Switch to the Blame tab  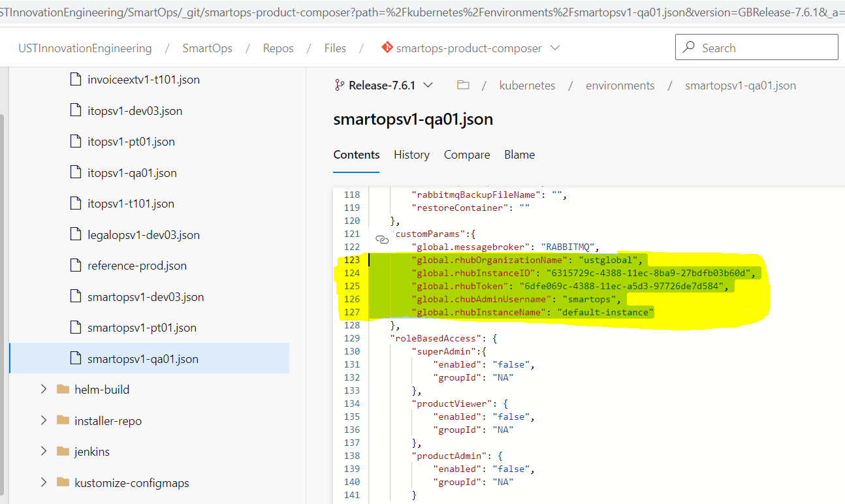click(x=519, y=155)
